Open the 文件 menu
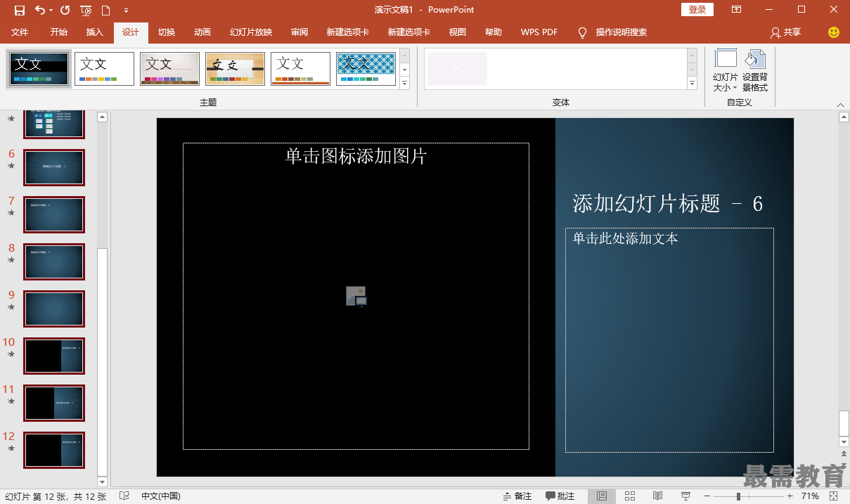Viewport: 850px width, 504px height. tap(20, 32)
